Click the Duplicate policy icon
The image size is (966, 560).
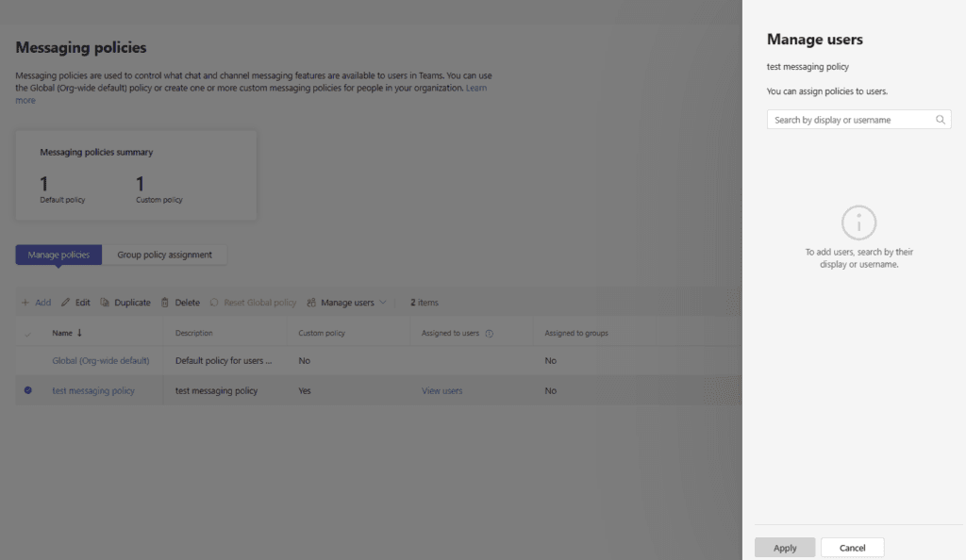click(105, 303)
